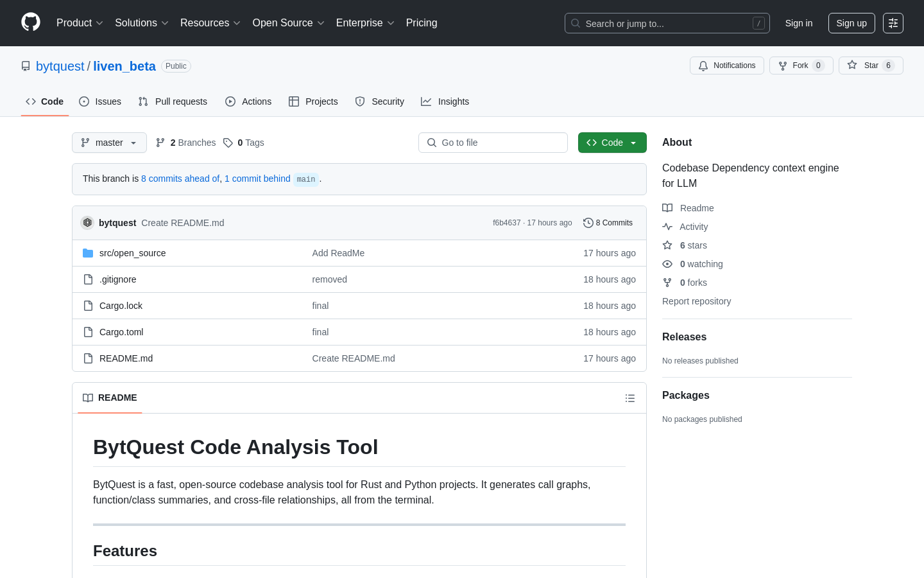Screen dimensions: 924x578
Task: Click the commit history clock icon
Action: point(588,223)
